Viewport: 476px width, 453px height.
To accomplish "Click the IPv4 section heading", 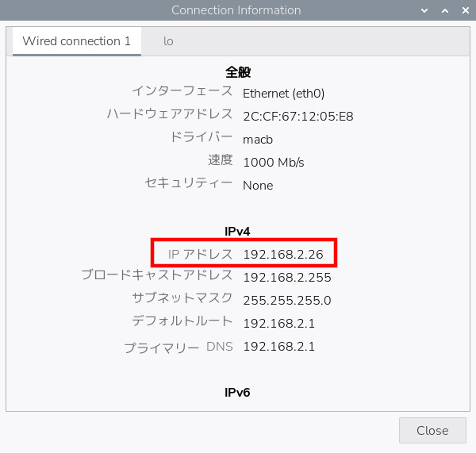I will [x=237, y=232].
